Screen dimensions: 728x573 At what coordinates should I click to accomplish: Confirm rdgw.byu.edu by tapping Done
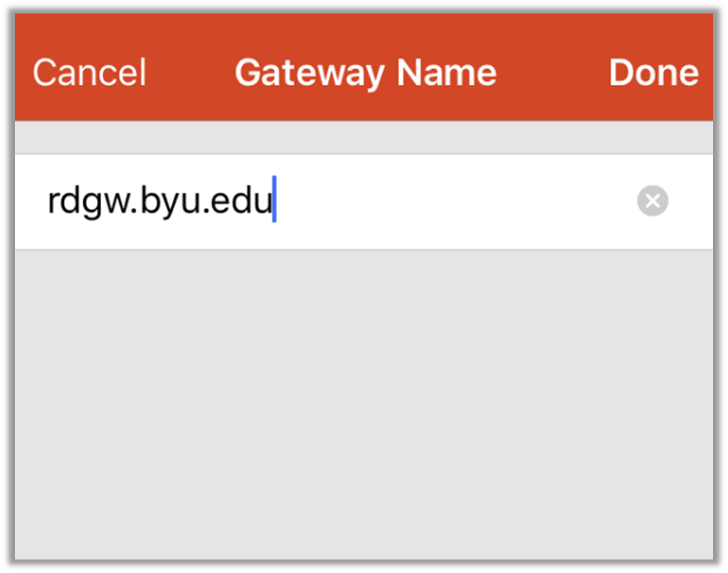[x=654, y=72]
